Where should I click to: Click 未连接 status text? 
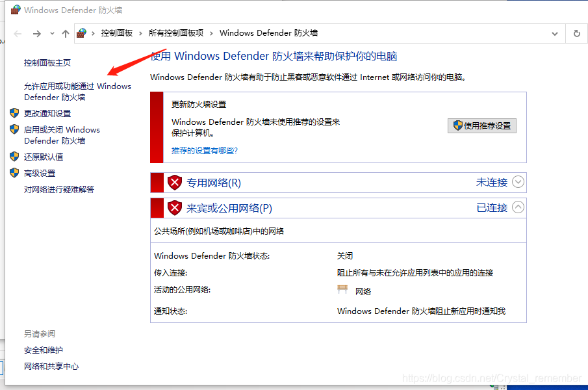point(492,182)
